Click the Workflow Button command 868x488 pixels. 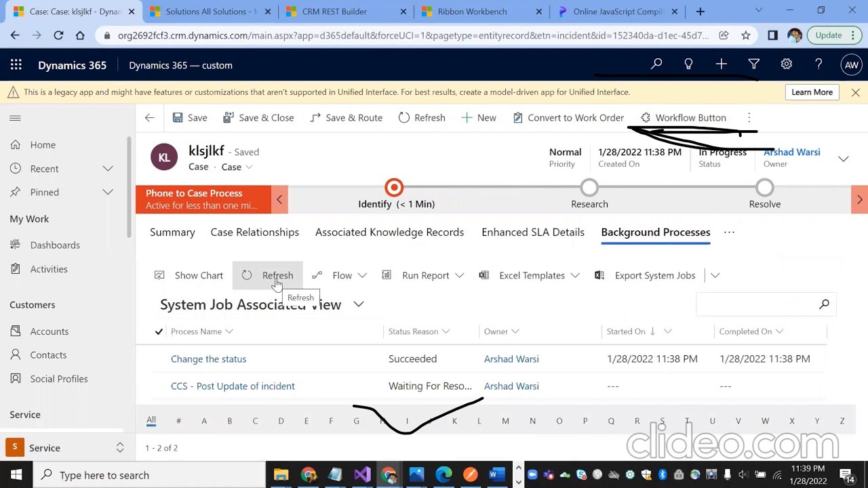684,118
